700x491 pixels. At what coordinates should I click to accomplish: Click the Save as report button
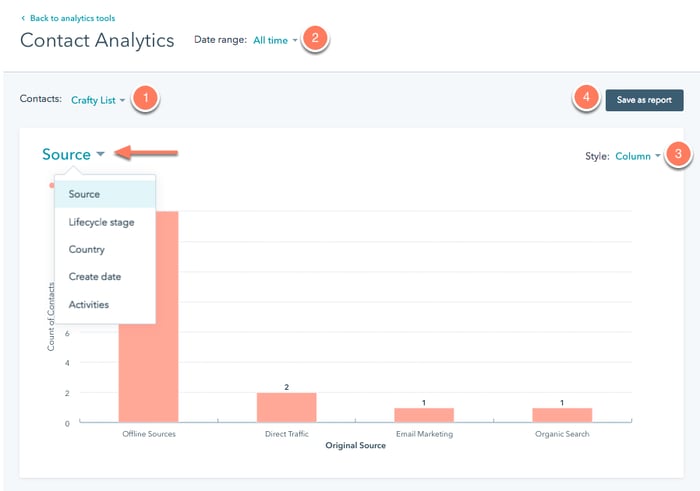[x=644, y=100]
